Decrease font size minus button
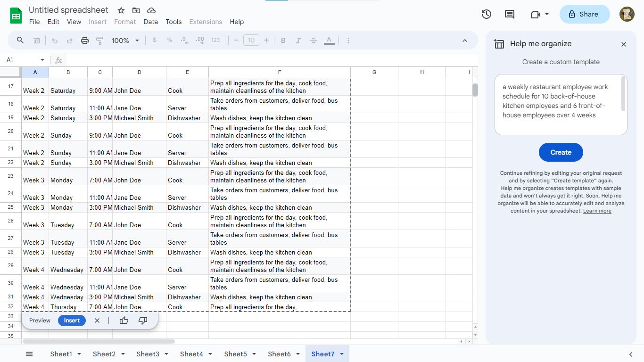The image size is (644, 362). click(x=236, y=41)
